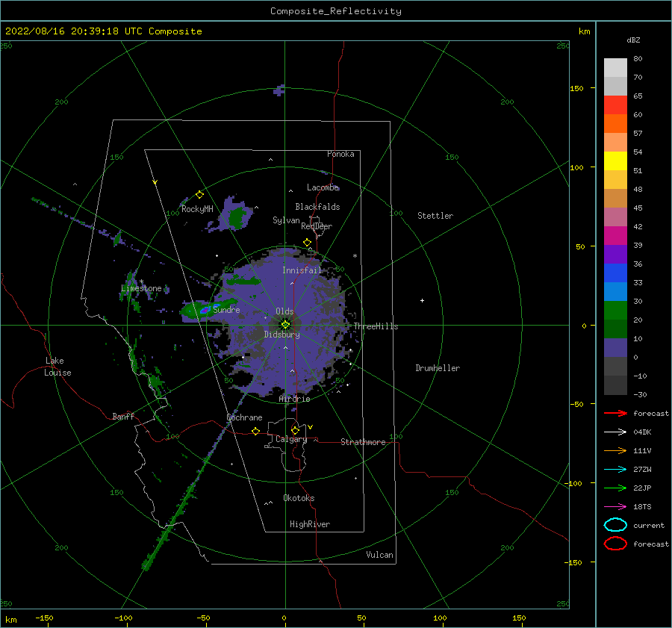Click the white 04DK arrow icon
672x628 pixels.
[615, 432]
